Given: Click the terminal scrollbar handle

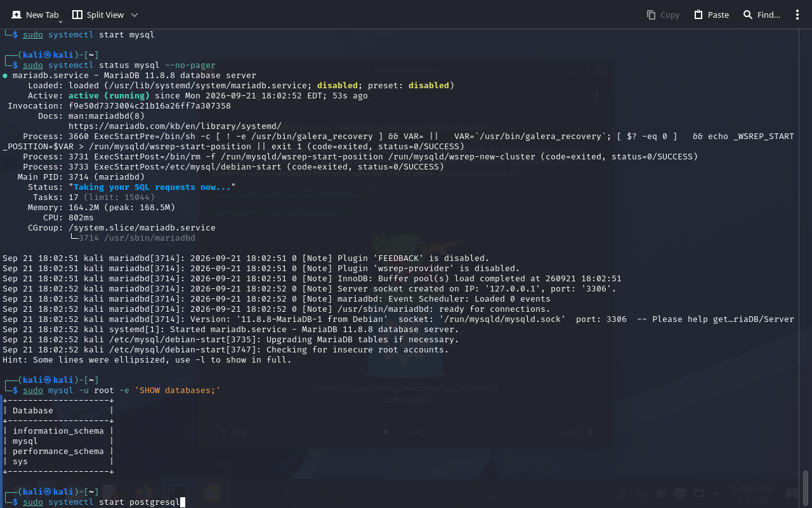Looking at the screenshot, I should [x=806, y=488].
